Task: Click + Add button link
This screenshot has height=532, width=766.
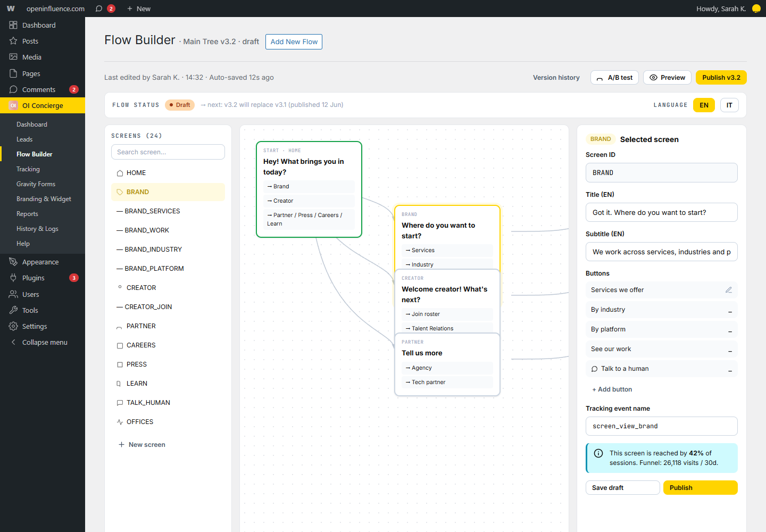Action: [x=612, y=389]
